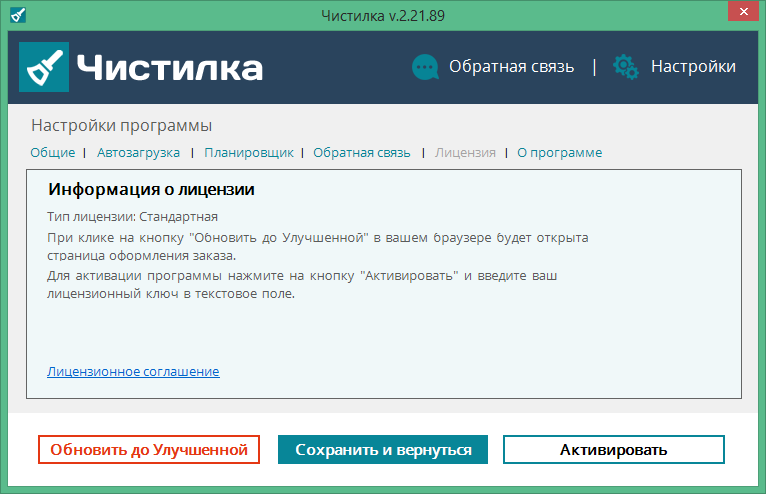Open Обратная связь from the header
766x494 pixels.
coord(511,67)
